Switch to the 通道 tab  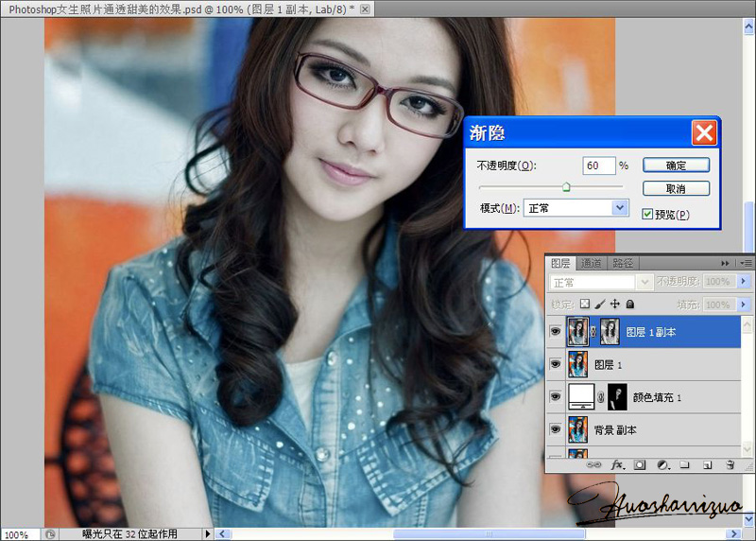(592, 263)
